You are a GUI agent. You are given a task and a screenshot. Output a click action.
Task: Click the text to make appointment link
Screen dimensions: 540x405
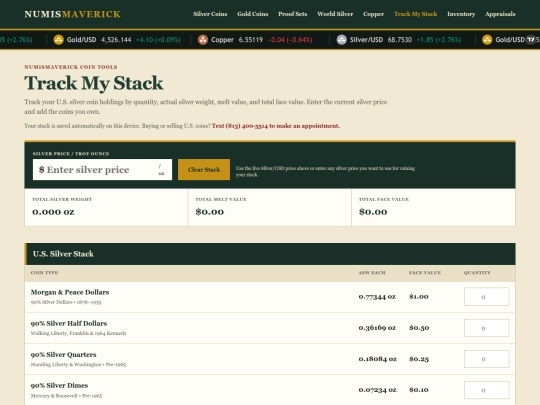tap(276, 126)
